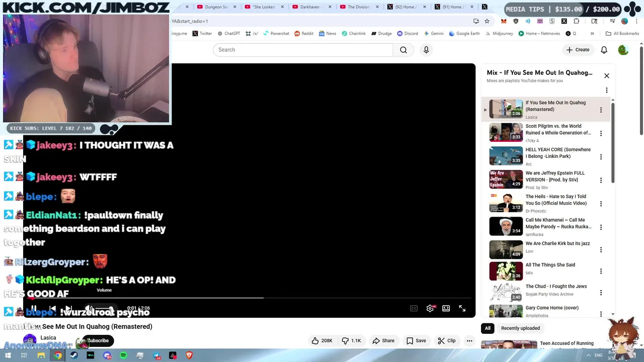
Task: Pause the YouTube video
Action: pyautogui.click(x=34, y=308)
